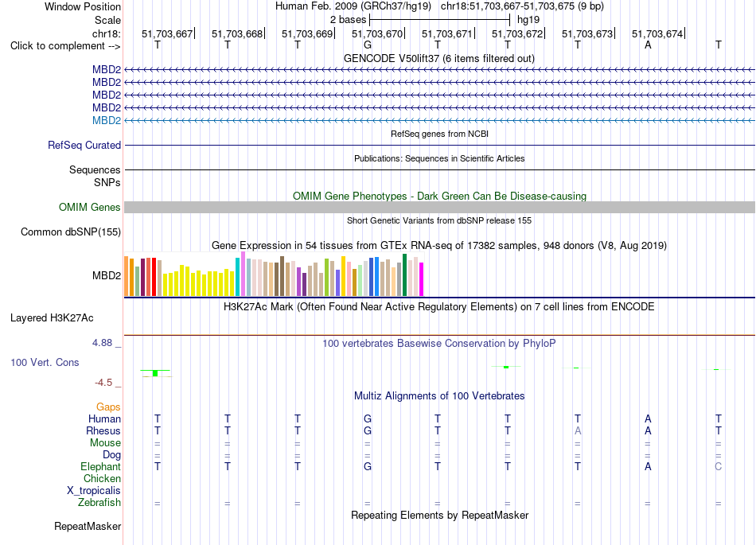This screenshot has height=545, width=756.
Task: Click the 100 Vert. Cons track label
Action: pos(45,362)
